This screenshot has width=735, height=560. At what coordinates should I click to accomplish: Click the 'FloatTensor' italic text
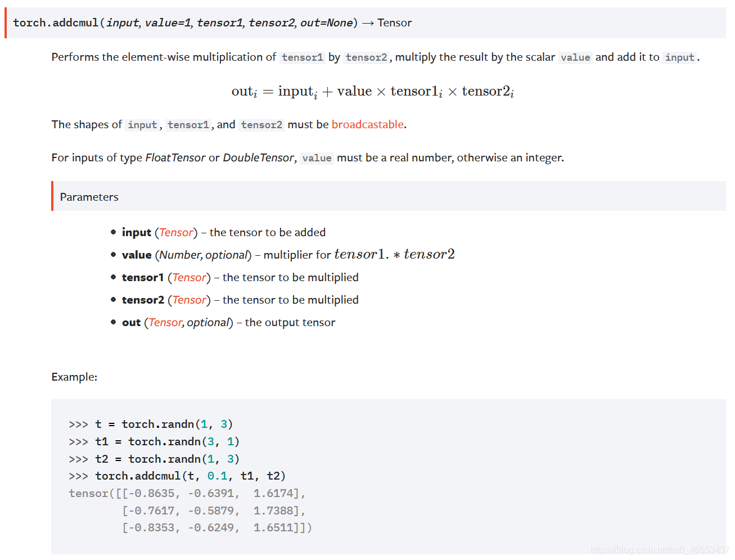[x=175, y=157]
